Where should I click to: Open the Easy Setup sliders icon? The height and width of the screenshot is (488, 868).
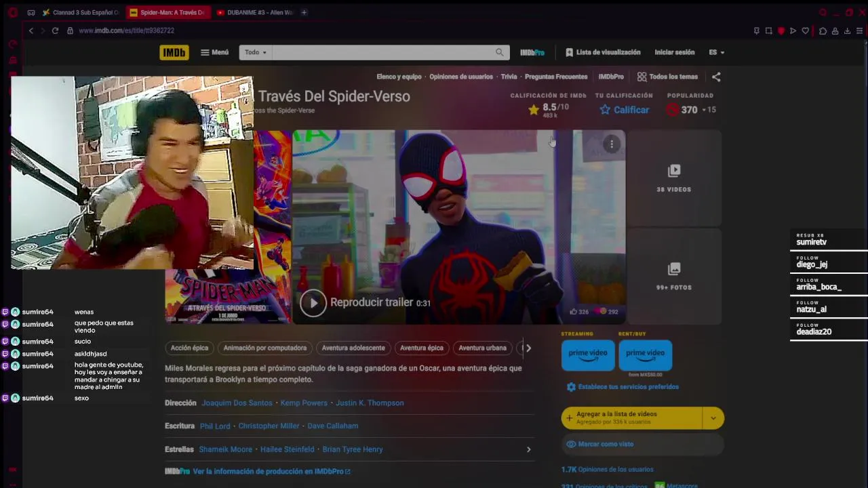[x=859, y=30]
